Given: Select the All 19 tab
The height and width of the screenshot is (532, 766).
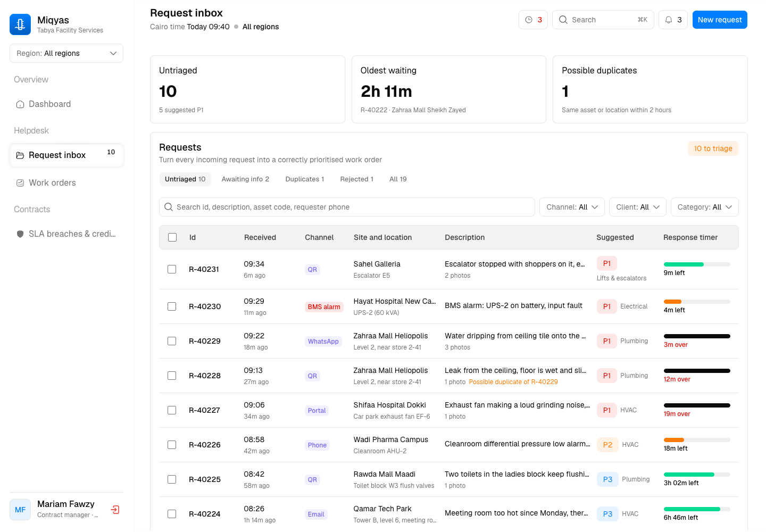Looking at the screenshot, I should [x=398, y=179].
